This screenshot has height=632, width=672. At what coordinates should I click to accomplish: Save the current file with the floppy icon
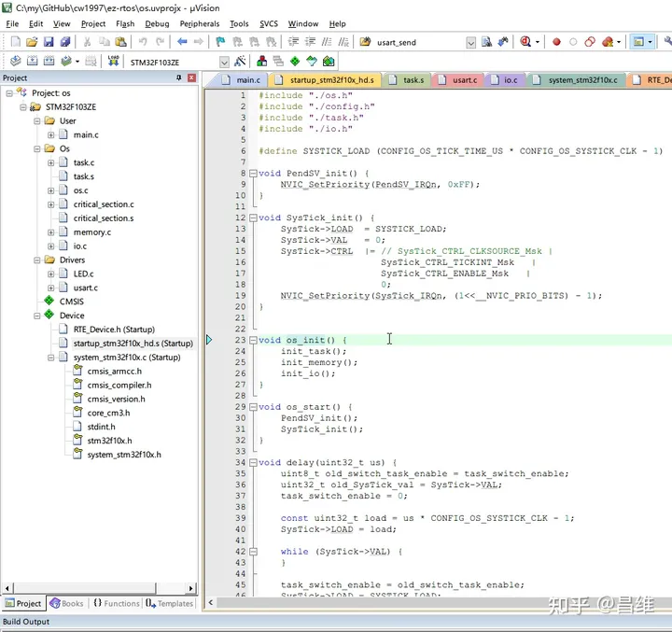click(x=49, y=42)
